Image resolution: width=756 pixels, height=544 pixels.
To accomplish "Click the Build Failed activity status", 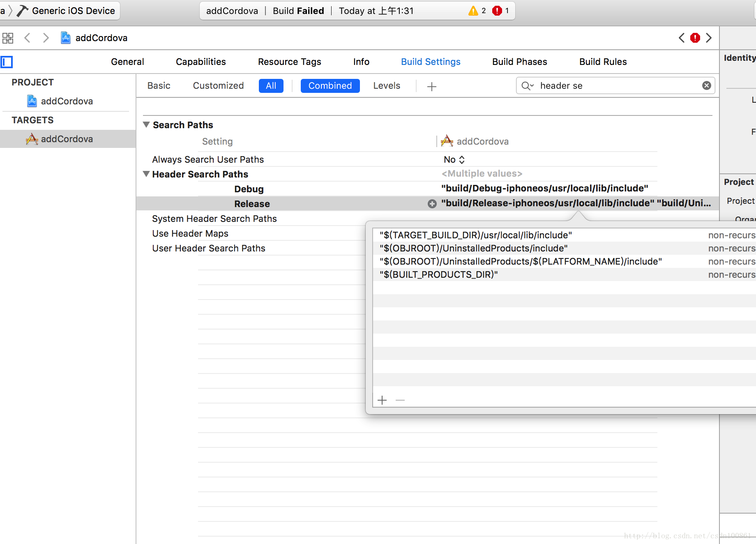I will point(298,11).
